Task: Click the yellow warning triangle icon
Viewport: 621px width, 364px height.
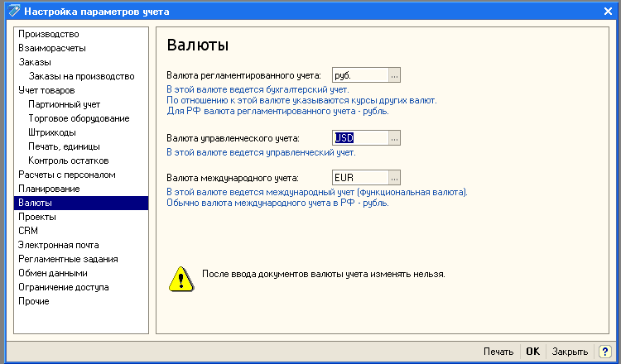Action: point(181,279)
